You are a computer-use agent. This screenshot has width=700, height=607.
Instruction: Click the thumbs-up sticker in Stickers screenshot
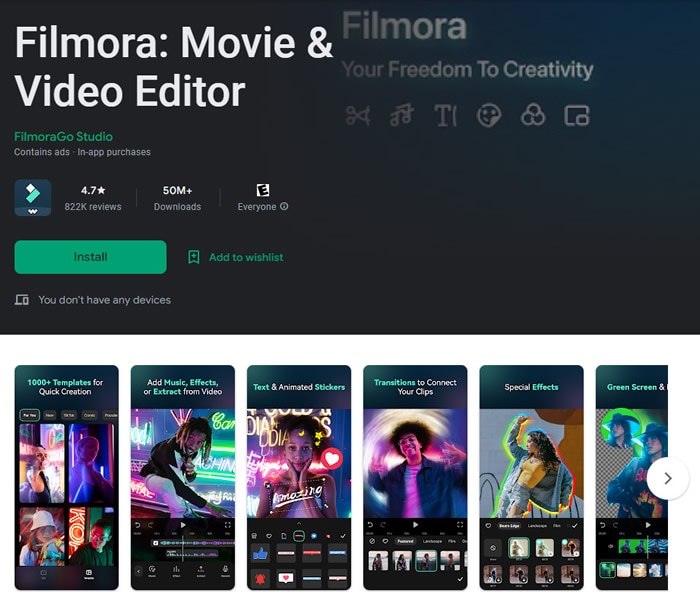[260, 554]
